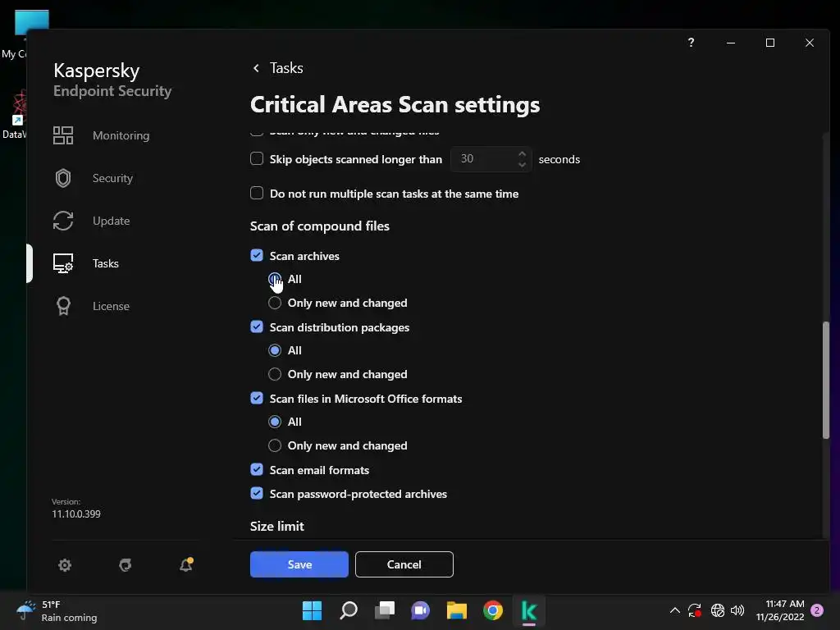This screenshot has width=840, height=630.
Task: Launch Google Chrome from taskbar
Action: point(493,610)
